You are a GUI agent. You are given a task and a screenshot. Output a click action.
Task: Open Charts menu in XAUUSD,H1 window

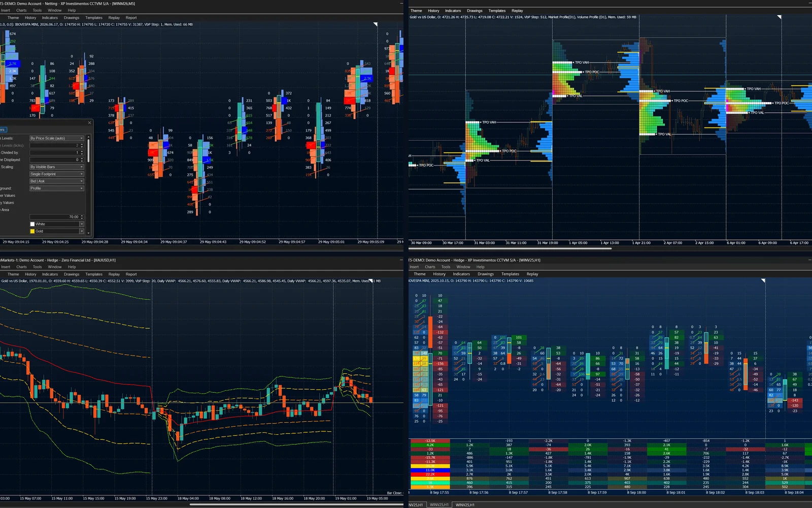(21, 267)
